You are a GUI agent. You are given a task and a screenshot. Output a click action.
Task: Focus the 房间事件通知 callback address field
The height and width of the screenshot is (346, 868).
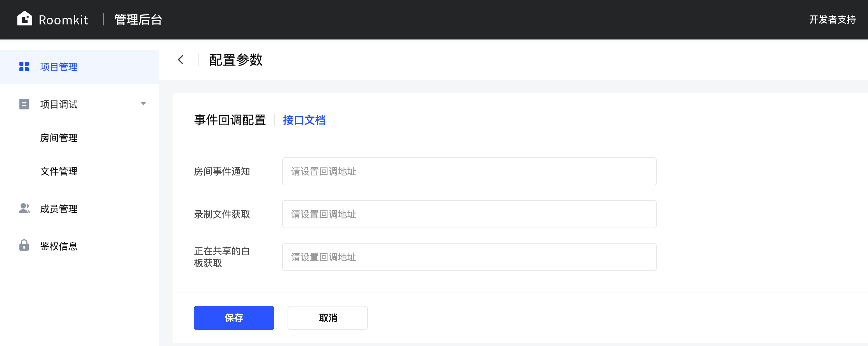tap(469, 171)
